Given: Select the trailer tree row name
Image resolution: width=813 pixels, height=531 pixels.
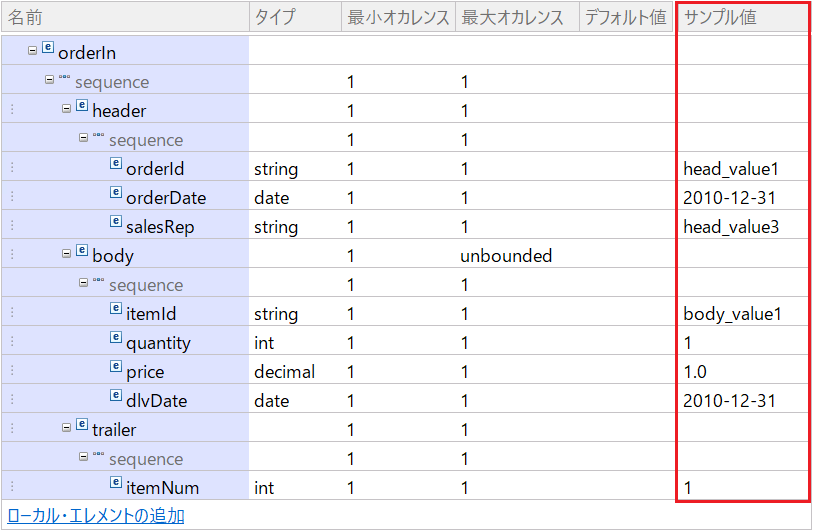Looking at the screenshot, I should [x=114, y=430].
